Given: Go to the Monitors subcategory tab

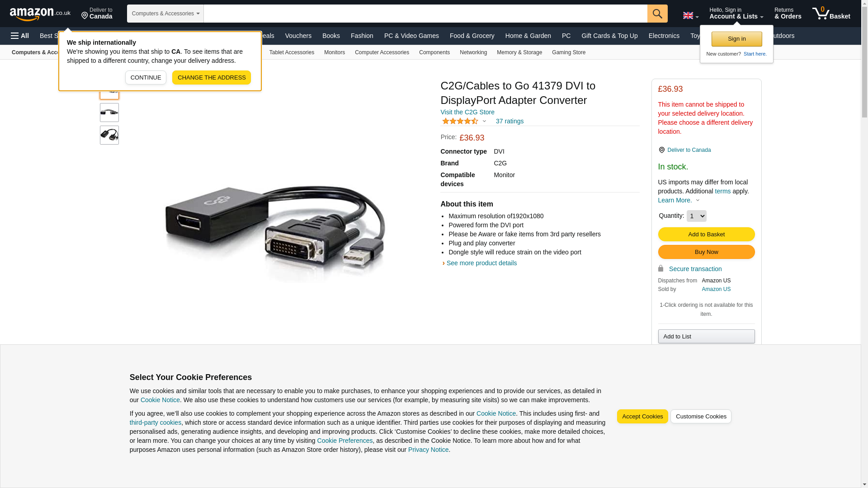Looking at the screenshot, I should (x=335, y=52).
